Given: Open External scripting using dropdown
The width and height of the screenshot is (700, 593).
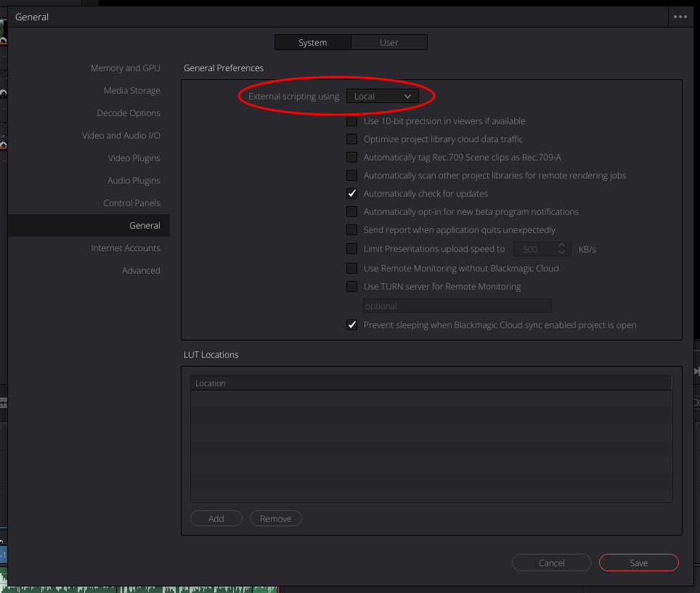Looking at the screenshot, I should 383,97.
